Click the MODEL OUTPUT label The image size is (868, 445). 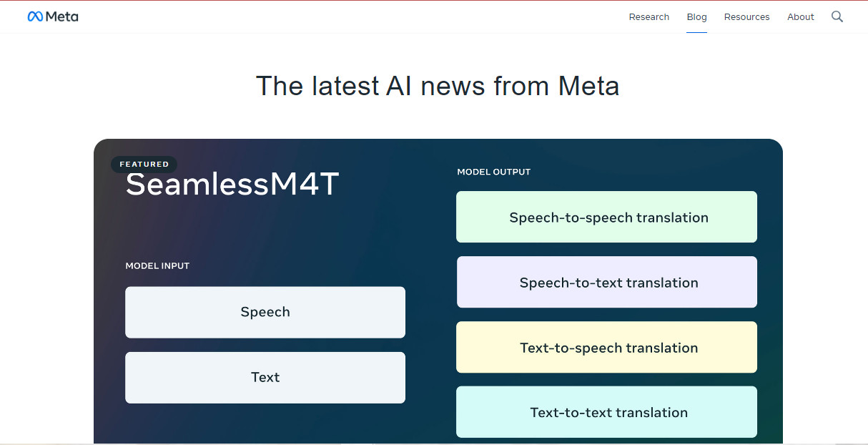click(x=494, y=172)
